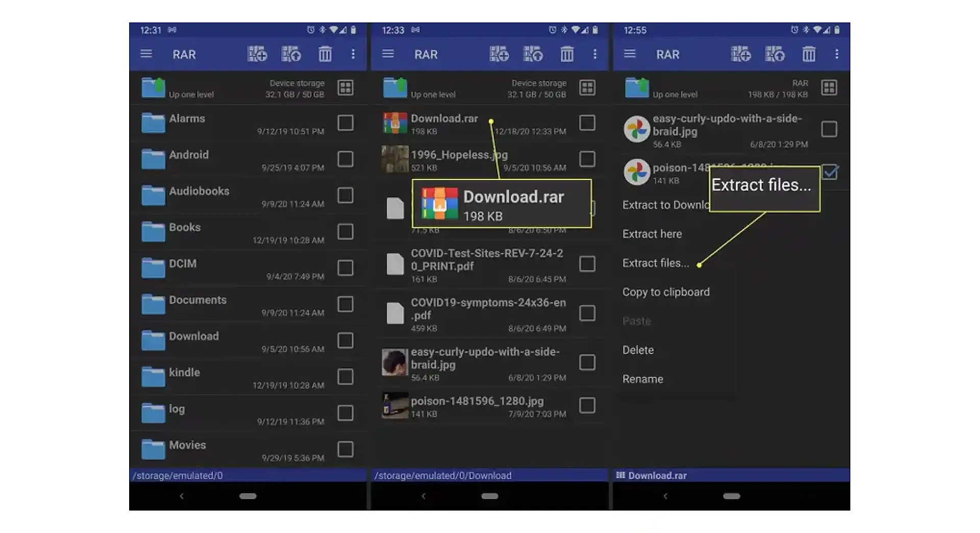Tap Android back arrow in third screen
The height and width of the screenshot is (533, 980).
(x=666, y=496)
